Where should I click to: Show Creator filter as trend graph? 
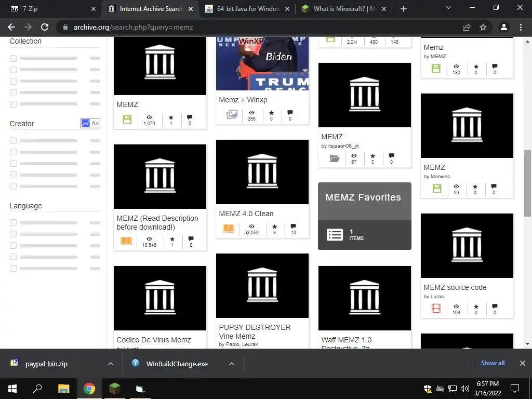[85, 123]
